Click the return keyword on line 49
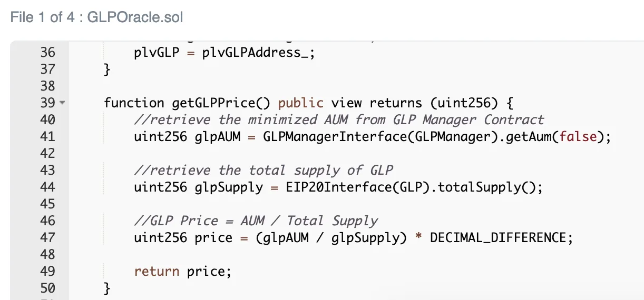The image size is (644, 300). pos(157,272)
